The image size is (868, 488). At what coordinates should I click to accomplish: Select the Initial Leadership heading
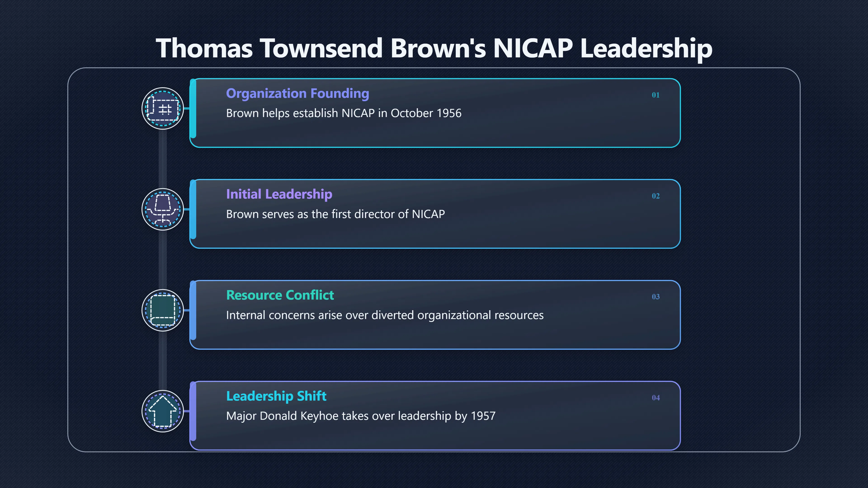(x=279, y=194)
